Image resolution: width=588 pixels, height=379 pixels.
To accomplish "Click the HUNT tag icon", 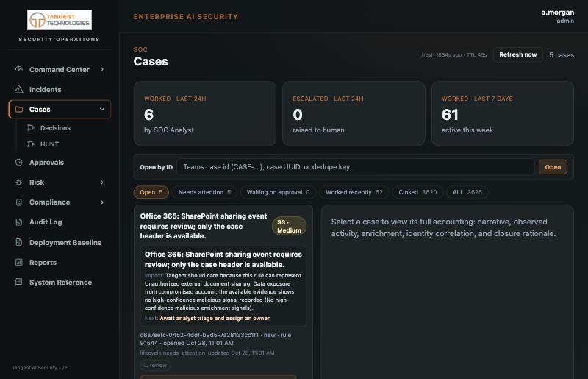I will [31, 144].
